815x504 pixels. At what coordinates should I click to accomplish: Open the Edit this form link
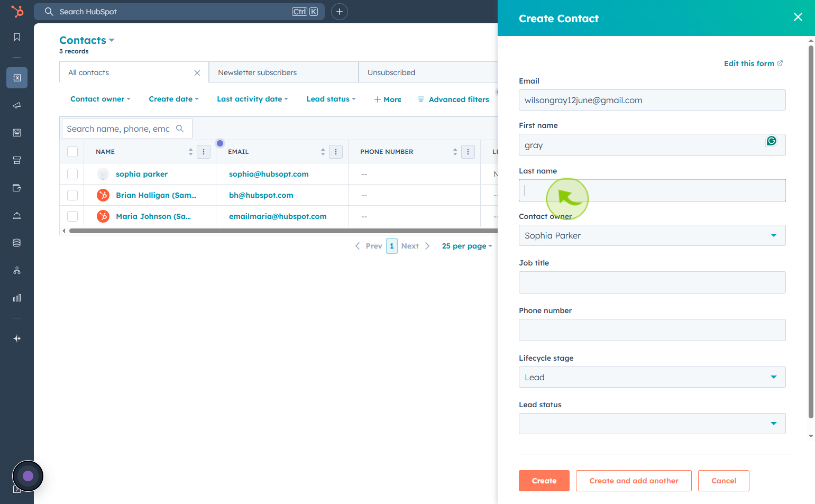click(x=753, y=63)
